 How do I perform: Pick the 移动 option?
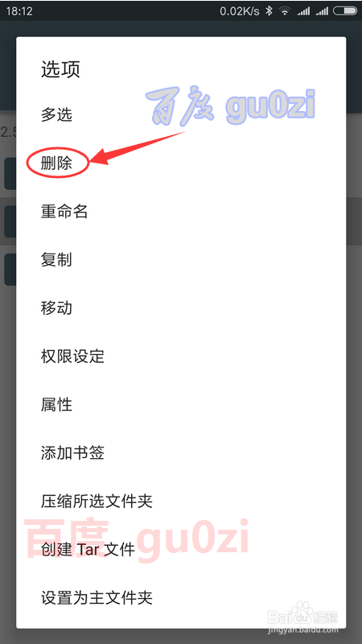click(x=181, y=308)
